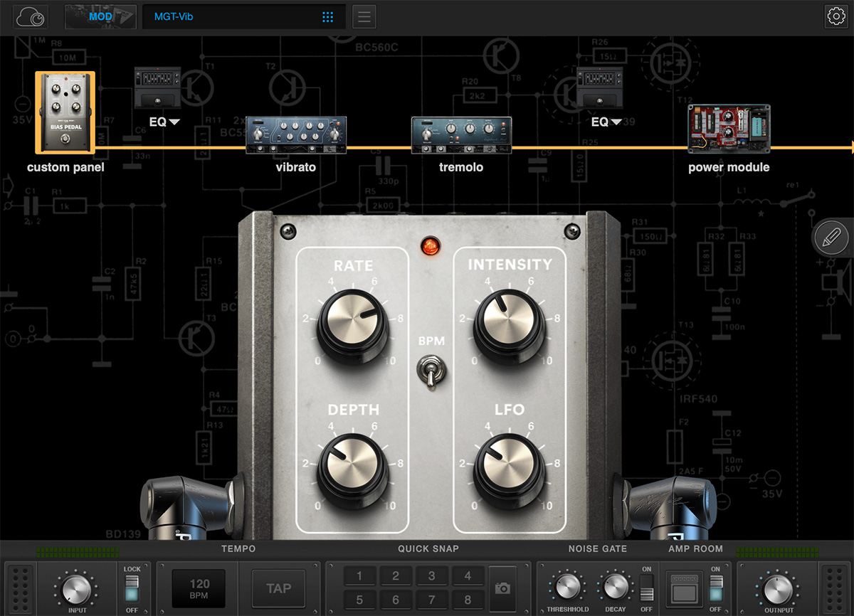
Task: Select the power module
Action: [x=729, y=129]
